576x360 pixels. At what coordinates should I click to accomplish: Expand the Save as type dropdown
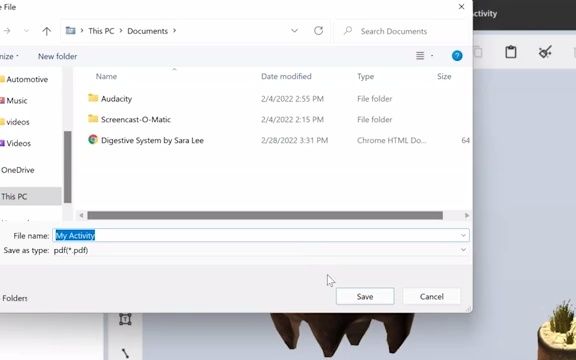pyautogui.click(x=463, y=250)
